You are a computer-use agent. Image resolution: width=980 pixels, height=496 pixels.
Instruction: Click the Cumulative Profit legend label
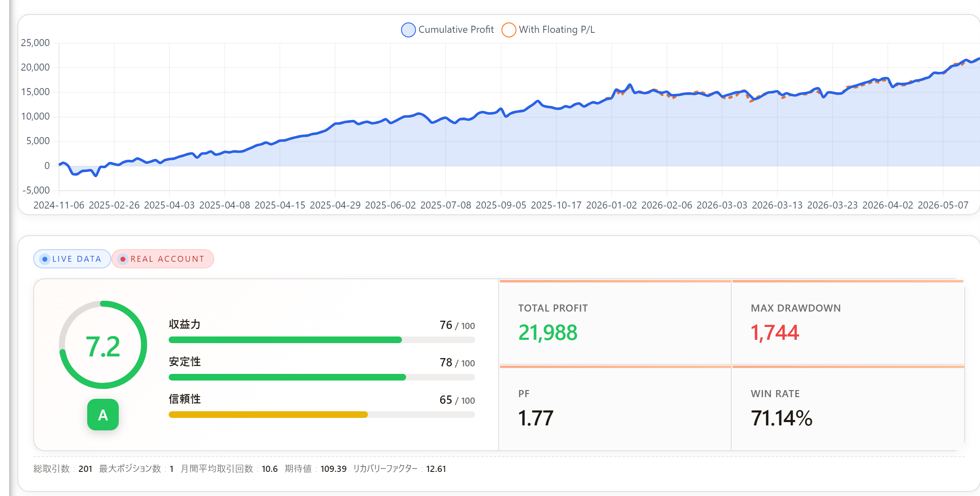[x=456, y=29]
